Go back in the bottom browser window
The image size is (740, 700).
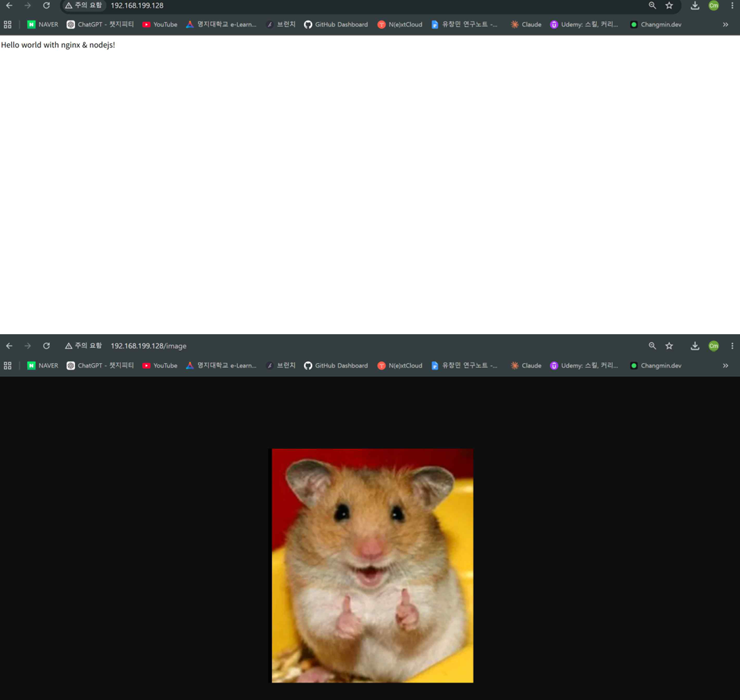point(9,346)
